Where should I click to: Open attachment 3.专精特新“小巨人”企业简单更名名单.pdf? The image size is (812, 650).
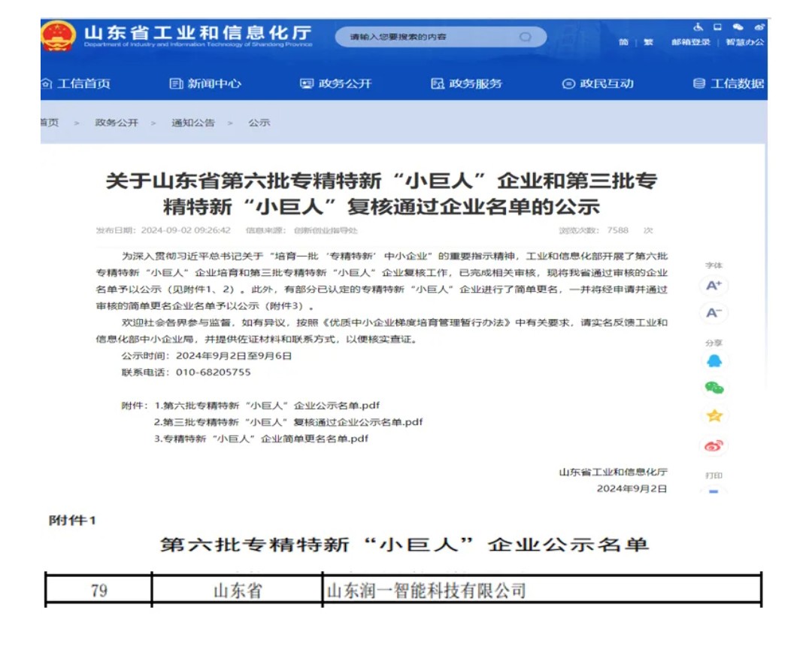click(261, 439)
